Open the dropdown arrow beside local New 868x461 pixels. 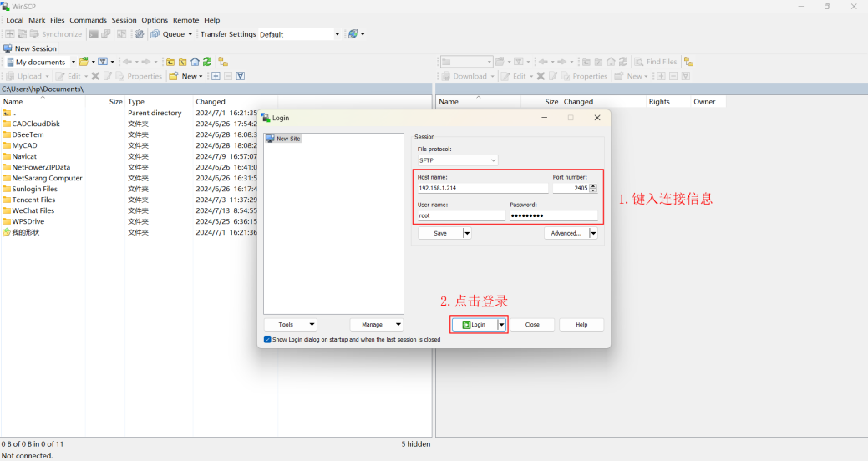point(201,76)
